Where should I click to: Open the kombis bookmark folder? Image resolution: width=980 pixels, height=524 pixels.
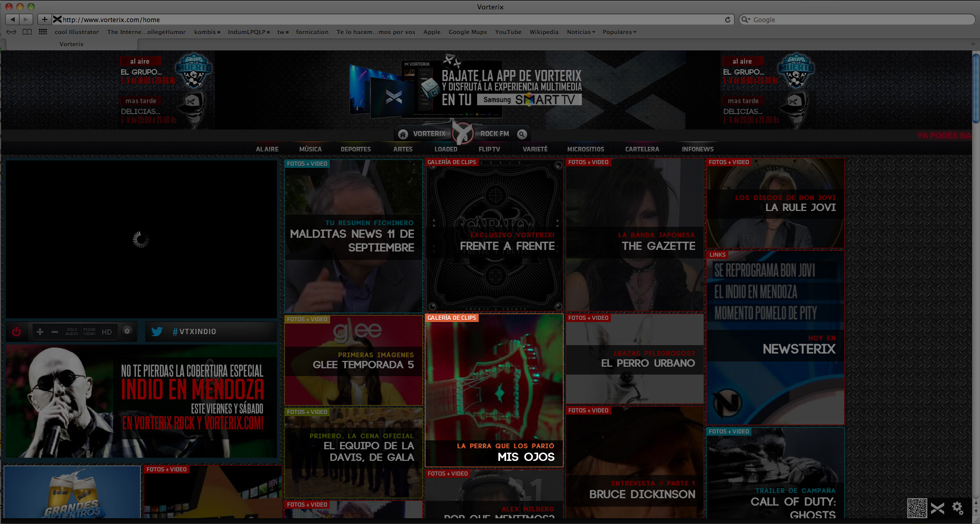(207, 32)
